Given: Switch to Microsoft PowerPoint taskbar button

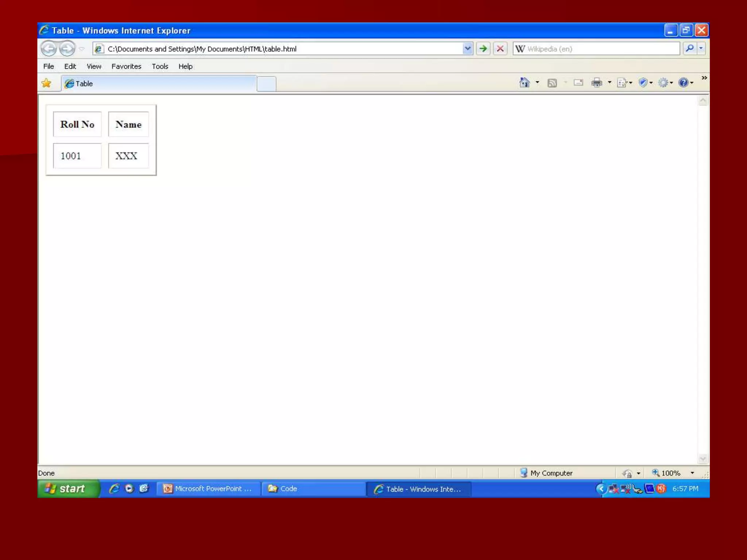Looking at the screenshot, I should [x=209, y=489].
